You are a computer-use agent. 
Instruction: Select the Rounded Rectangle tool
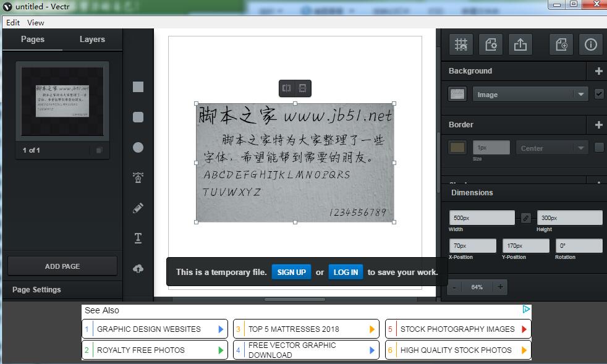(138, 117)
